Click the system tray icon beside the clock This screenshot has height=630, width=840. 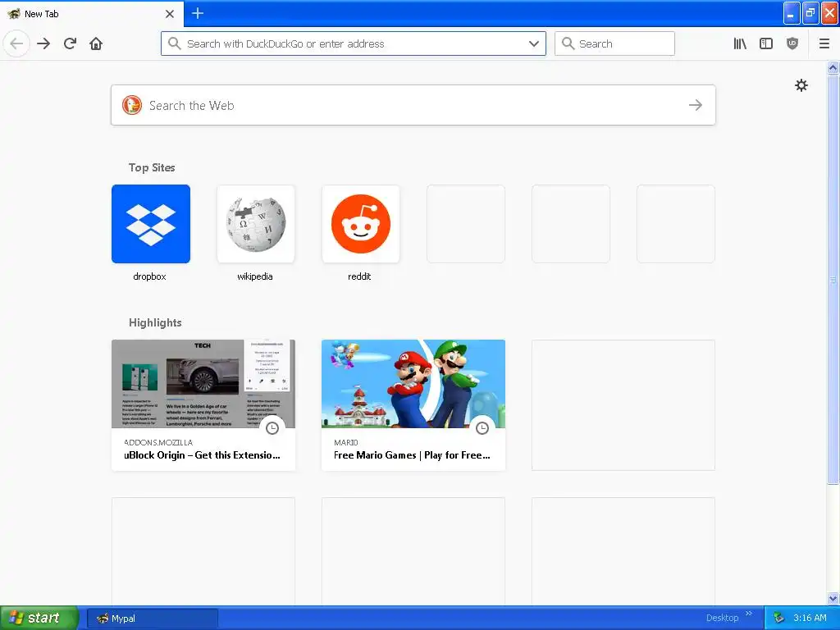[778, 618]
